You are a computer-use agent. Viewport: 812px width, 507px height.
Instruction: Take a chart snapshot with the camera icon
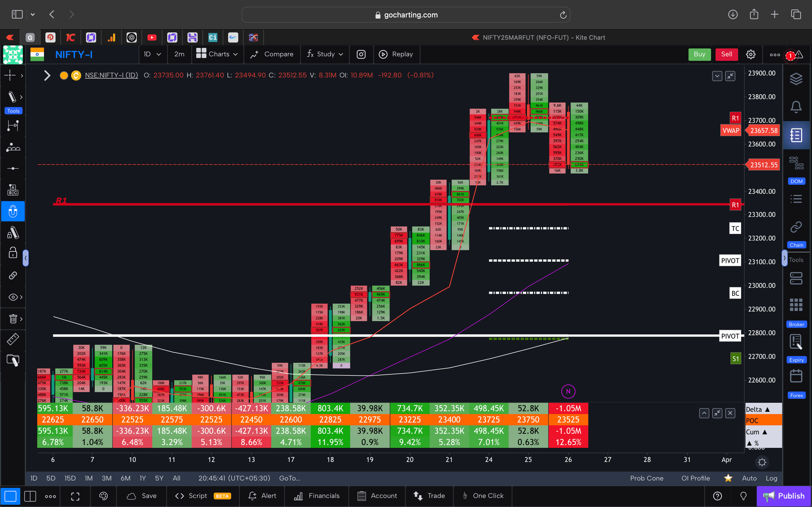point(361,54)
